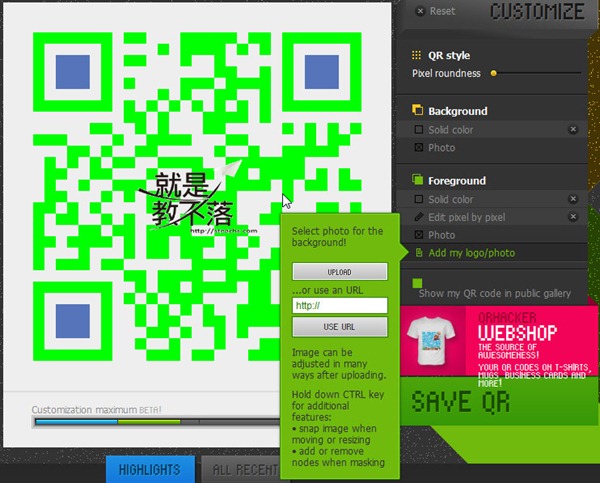
Task: Open Add my logo/photo
Action: (471, 253)
